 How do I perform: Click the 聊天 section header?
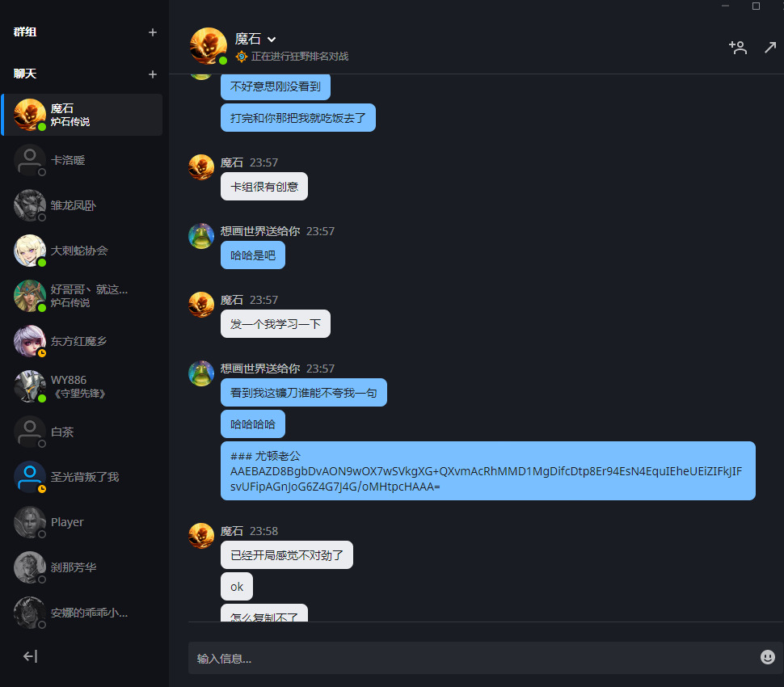[x=25, y=74]
